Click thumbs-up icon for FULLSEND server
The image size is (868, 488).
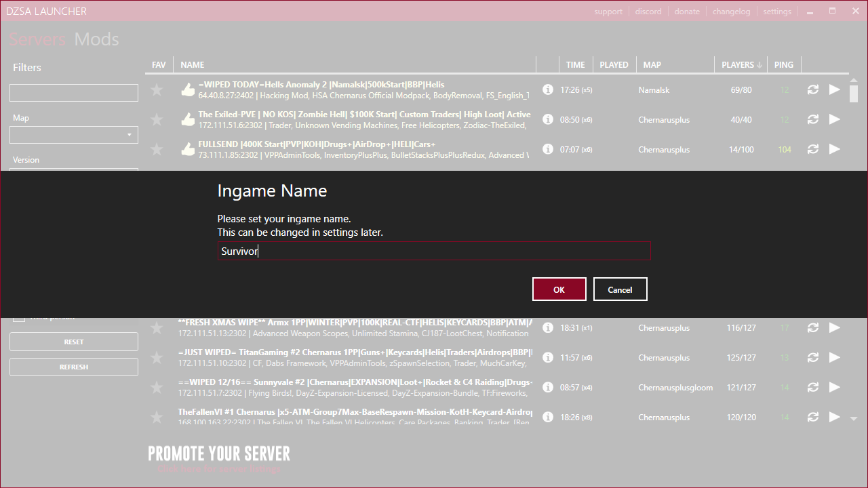pyautogui.click(x=188, y=149)
